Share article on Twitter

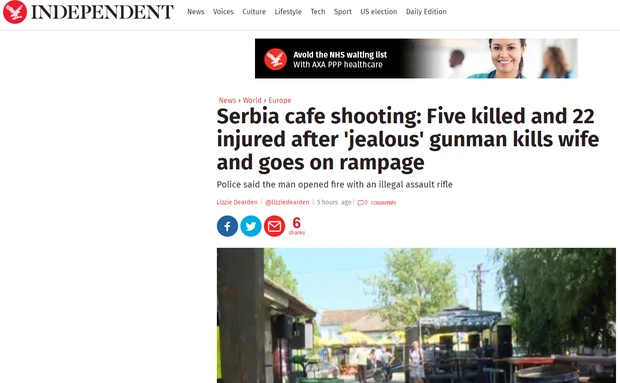click(251, 226)
